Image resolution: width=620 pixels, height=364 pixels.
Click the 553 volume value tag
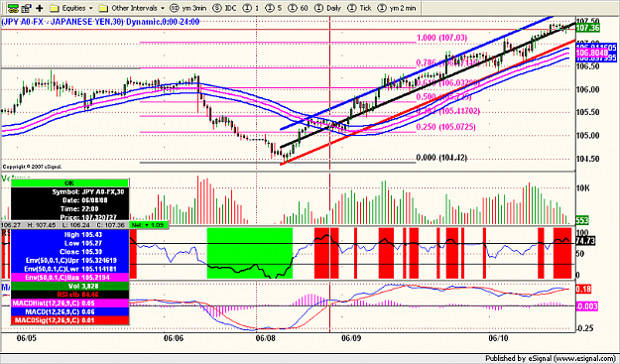tap(583, 221)
